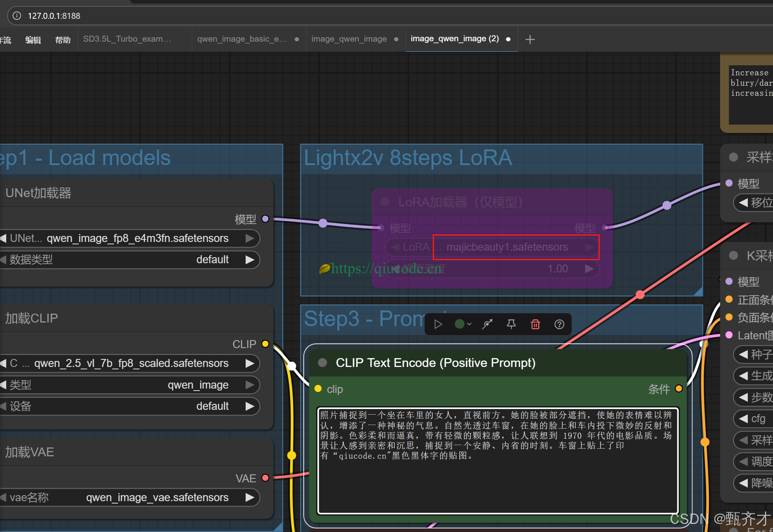The image size is (773, 532).
Task: Decrease cfg value left arrow
Action: pyautogui.click(x=743, y=419)
